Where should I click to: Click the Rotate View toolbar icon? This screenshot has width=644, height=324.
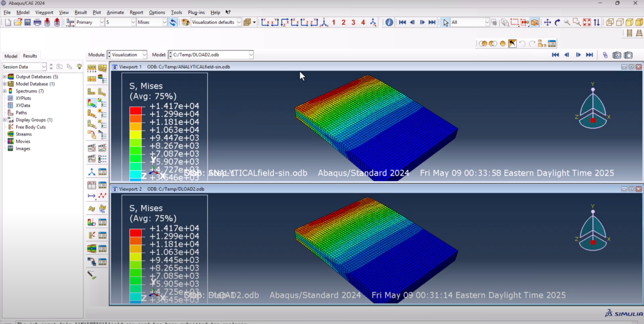(557, 22)
